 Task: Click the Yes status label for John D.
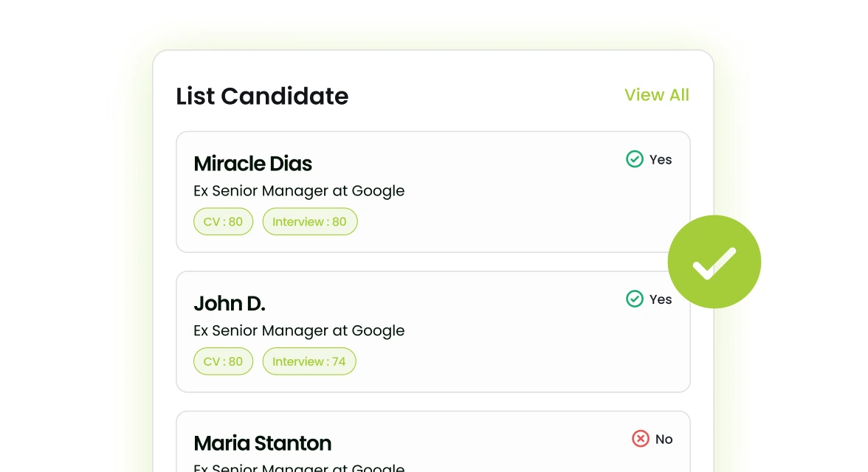[661, 299]
